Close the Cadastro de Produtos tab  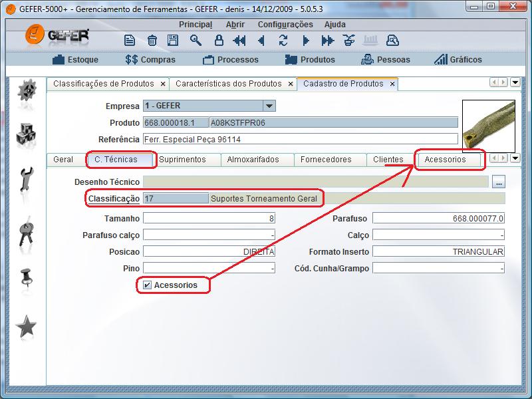pos(392,84)
